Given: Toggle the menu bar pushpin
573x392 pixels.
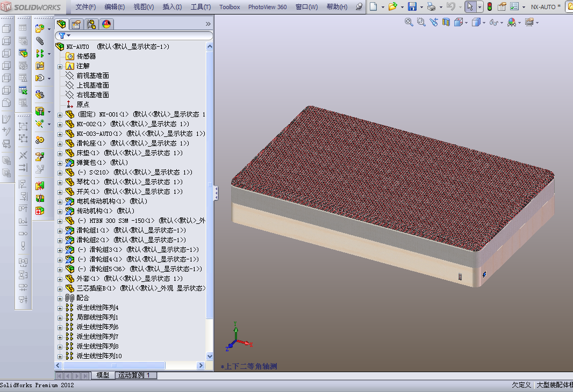Looking at the screenshot, I should (359, 6).
